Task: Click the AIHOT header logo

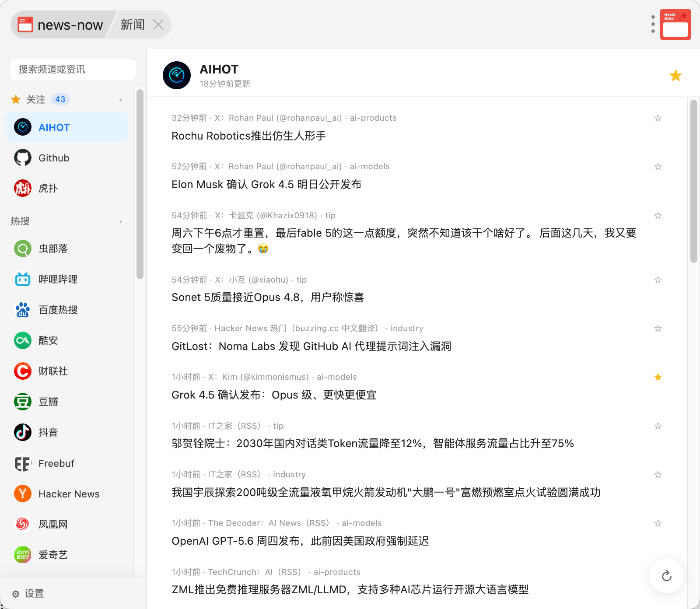Action: pyautogui.click(x=177, y=75)
